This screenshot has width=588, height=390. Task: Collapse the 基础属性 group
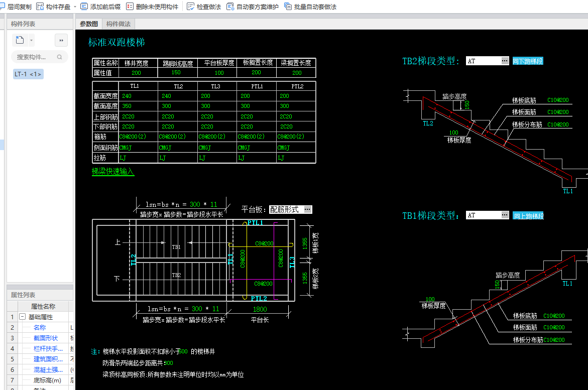click(22, 317)
